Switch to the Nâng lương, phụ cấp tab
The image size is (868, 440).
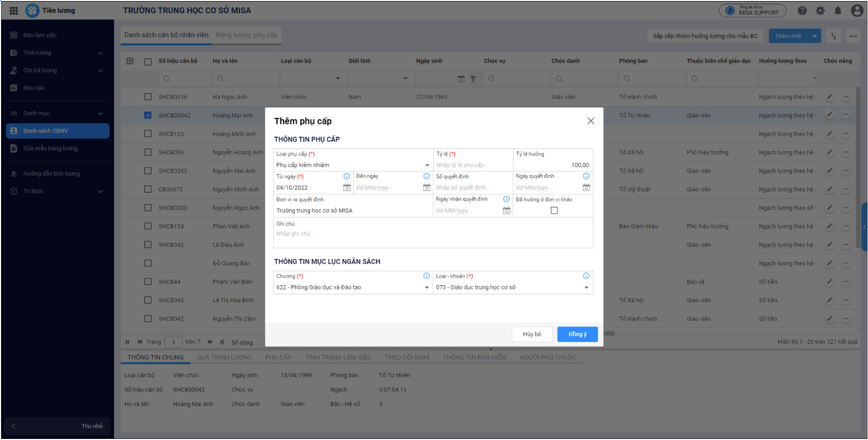246,35
